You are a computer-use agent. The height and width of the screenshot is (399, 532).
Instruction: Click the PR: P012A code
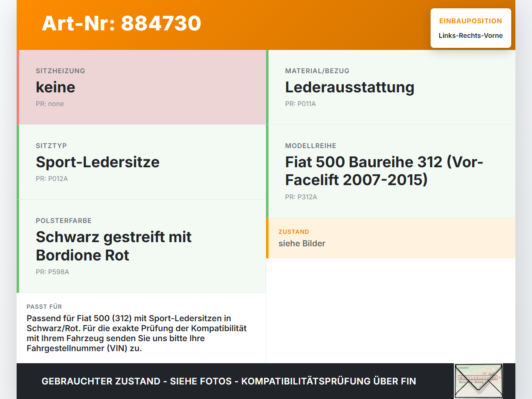[x=52, y=178]
